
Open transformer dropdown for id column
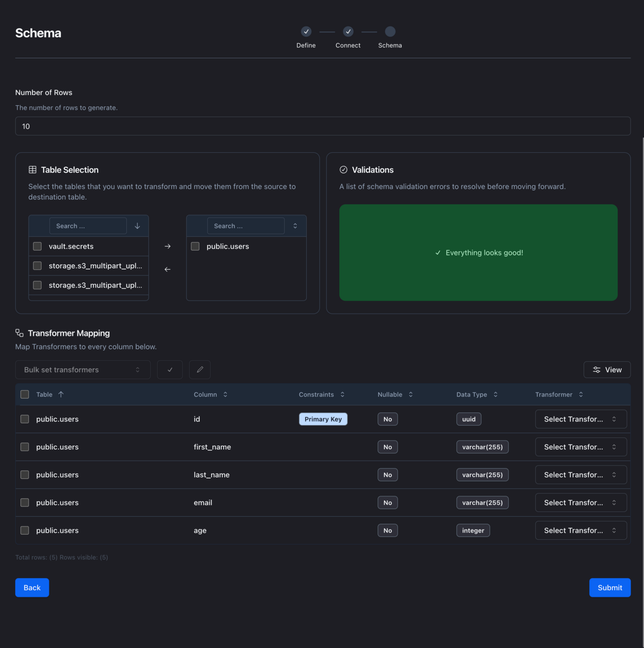click(x=581, y=419)
